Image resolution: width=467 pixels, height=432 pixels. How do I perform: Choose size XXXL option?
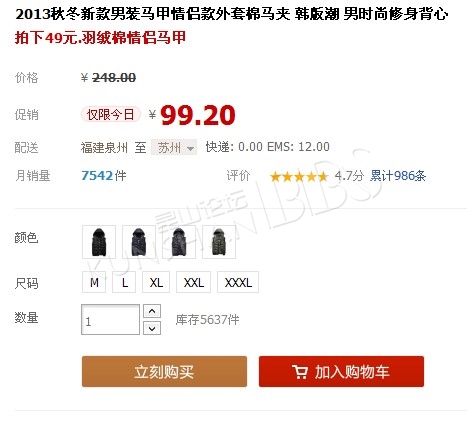coord(238,282)
